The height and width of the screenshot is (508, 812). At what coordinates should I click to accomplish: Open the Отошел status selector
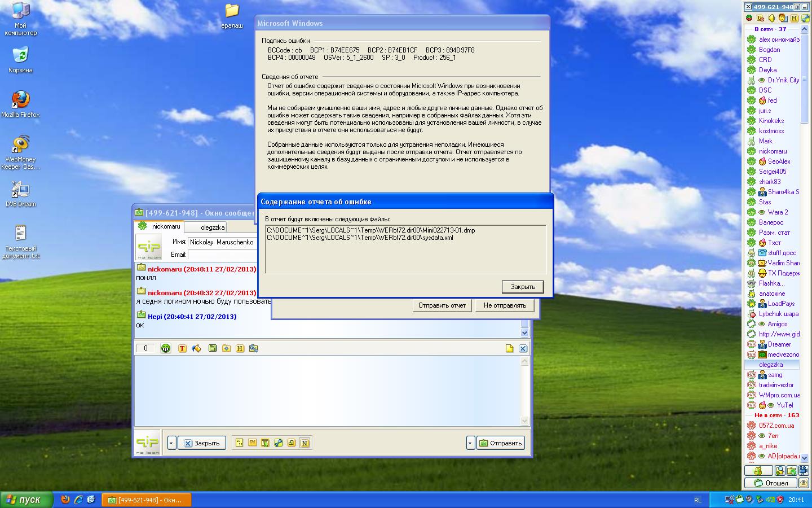[x=771, y=483]
